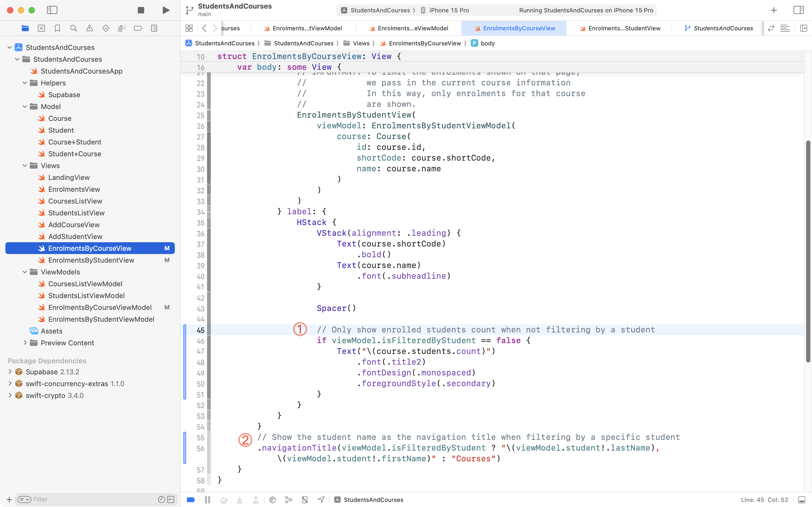Toggle breakpoints activation in debug bar
Screen dimensions: 812x507
point(190,500)
